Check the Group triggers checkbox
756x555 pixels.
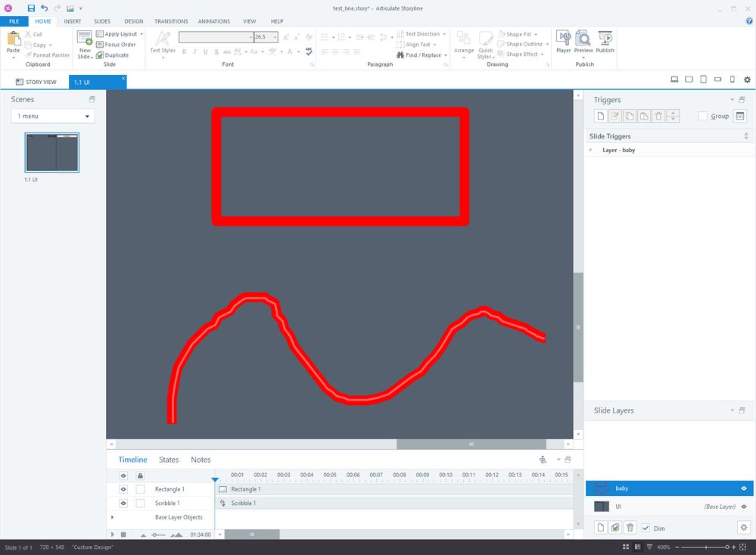pyautogui.click(x=703, y=116)
